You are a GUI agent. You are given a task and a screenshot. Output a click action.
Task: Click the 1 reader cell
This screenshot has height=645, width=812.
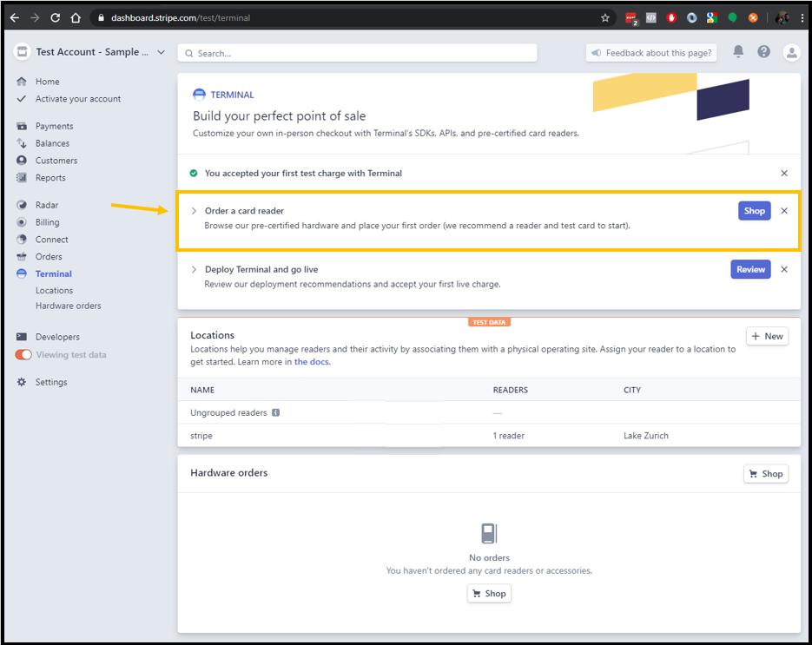click(x=509, y=436)
